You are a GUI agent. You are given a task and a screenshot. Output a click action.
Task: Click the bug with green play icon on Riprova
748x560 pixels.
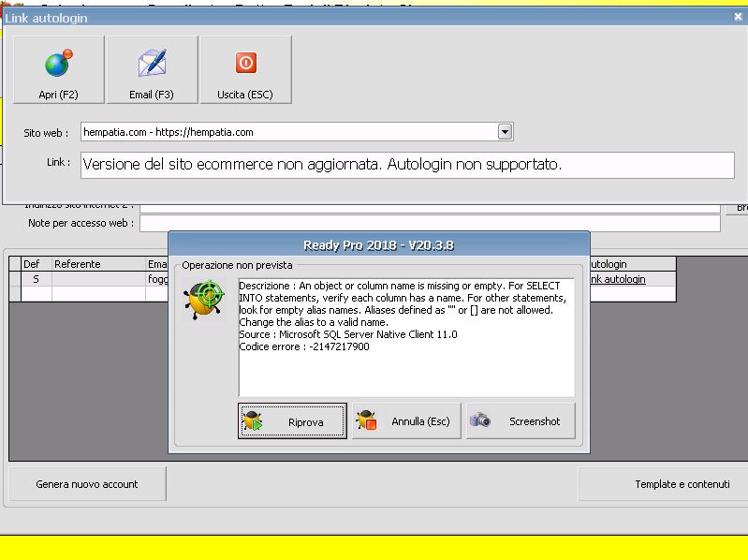tap(253, 420)
